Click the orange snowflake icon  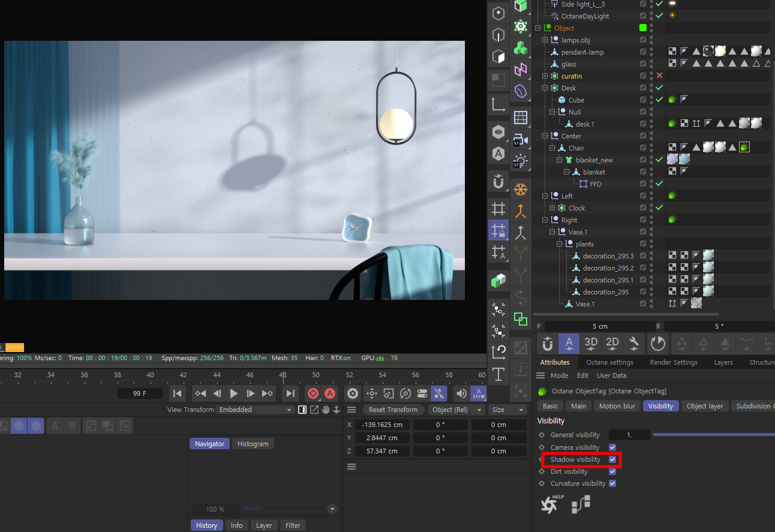coord(520,190)
